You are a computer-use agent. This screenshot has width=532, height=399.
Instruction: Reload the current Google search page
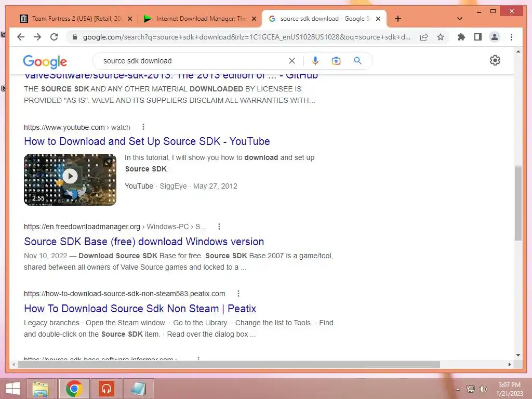[54, 37]
